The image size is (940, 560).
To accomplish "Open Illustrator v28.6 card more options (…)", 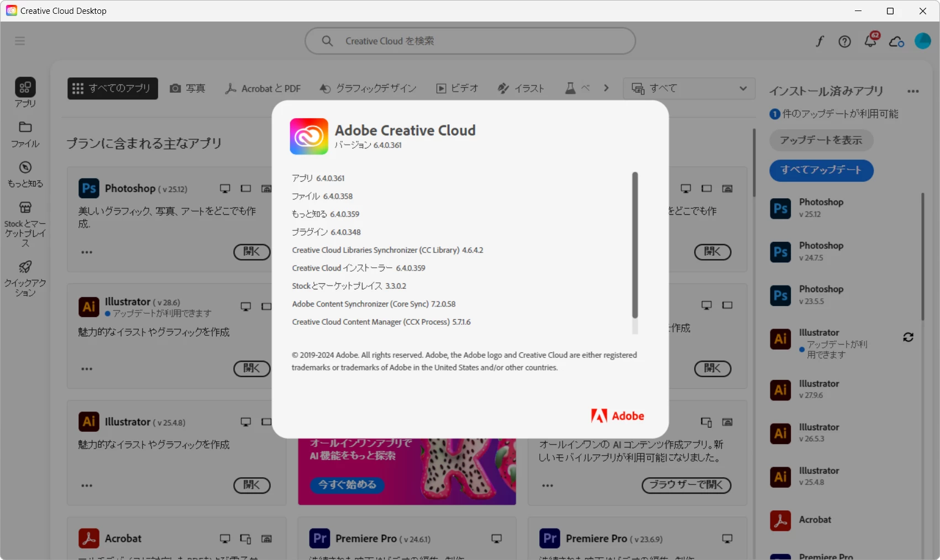I will (x=87, y=369).
